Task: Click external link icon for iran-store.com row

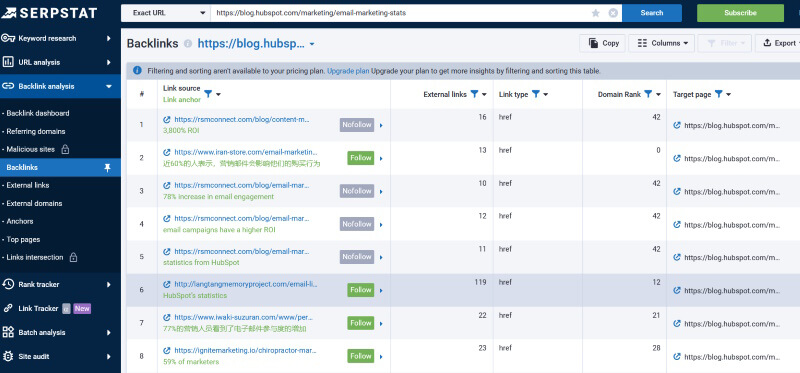Action: click(x=167, y=152)
